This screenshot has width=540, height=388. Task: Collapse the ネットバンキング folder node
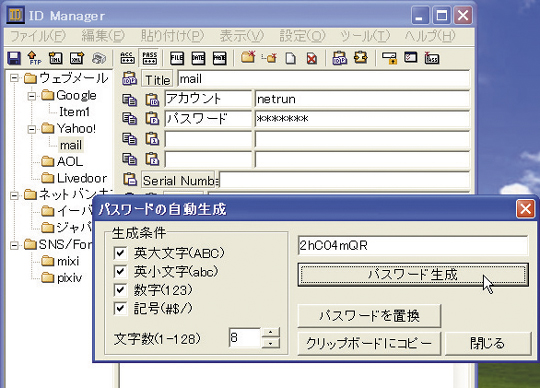[14, 196]
